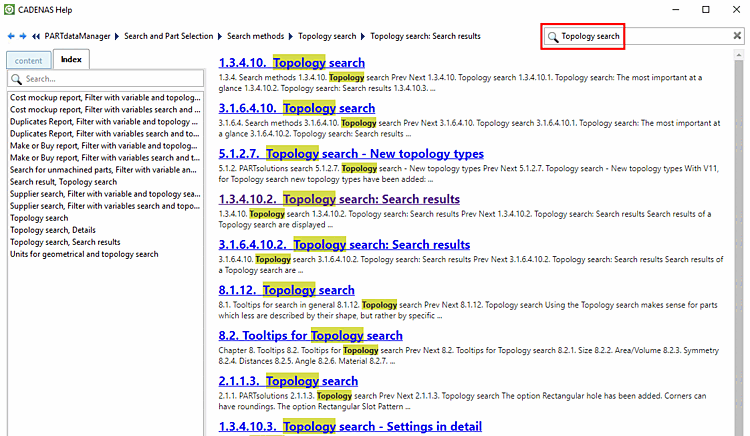Click the double-left breadcrumb icon
Image resolution: width=750 pixels, height=436 pixels.
pyautogui.click(x=36, y=36)
